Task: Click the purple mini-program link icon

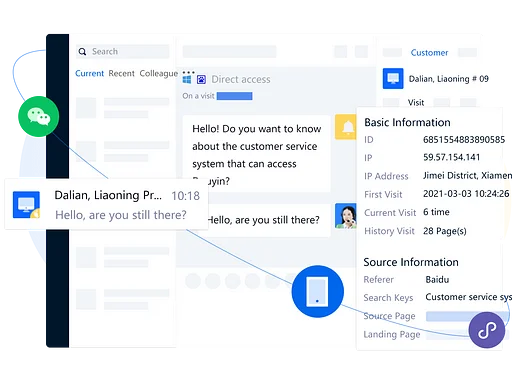Action: coord(487,330)
